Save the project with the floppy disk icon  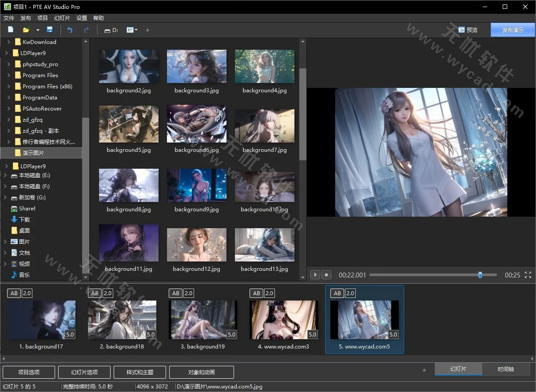(x=50, y=29)
